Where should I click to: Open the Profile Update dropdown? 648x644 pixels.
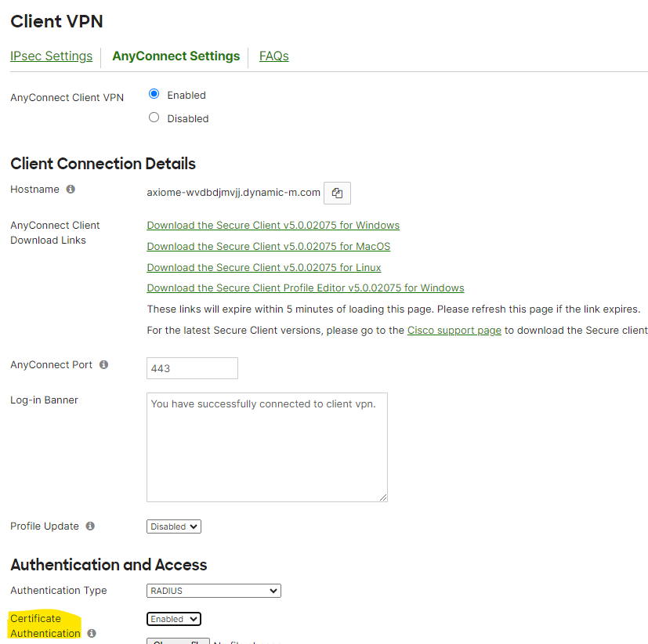pos(174,526)
